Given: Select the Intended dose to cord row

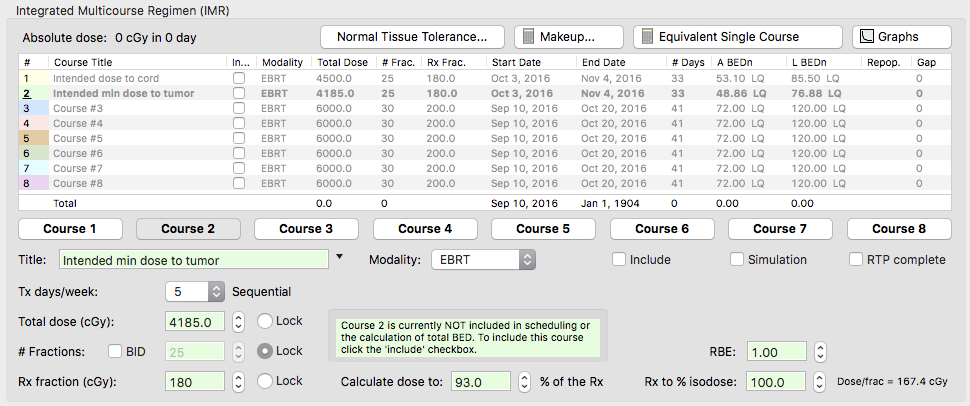Looking at the screenshot, I should (x=120, y=77).
